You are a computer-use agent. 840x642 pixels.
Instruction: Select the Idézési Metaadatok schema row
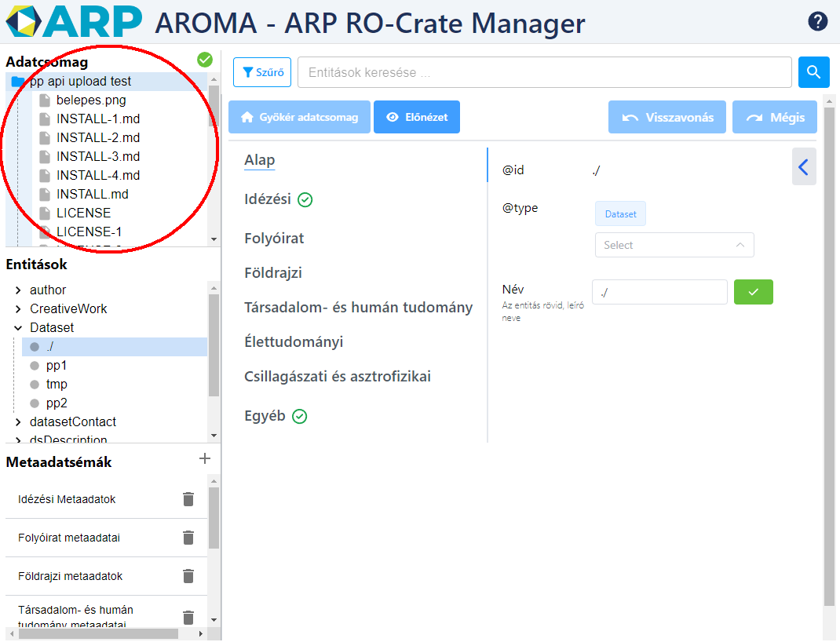coord(106,499)
